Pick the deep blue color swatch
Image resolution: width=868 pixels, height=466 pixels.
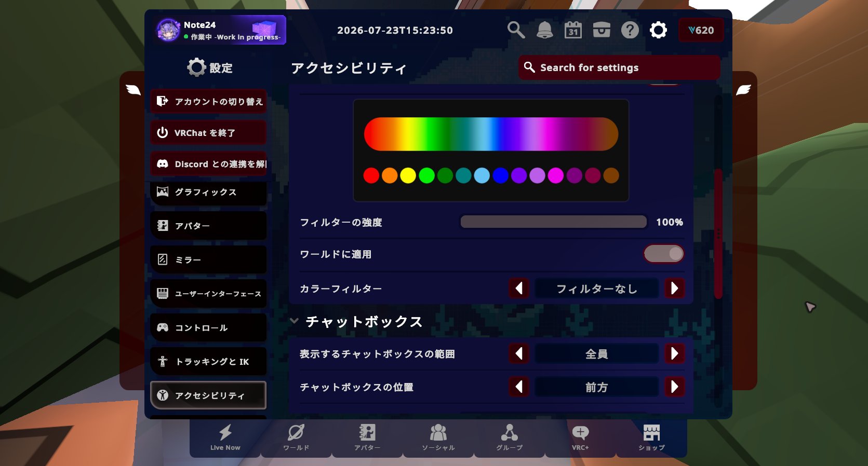(x=500, y=175)
